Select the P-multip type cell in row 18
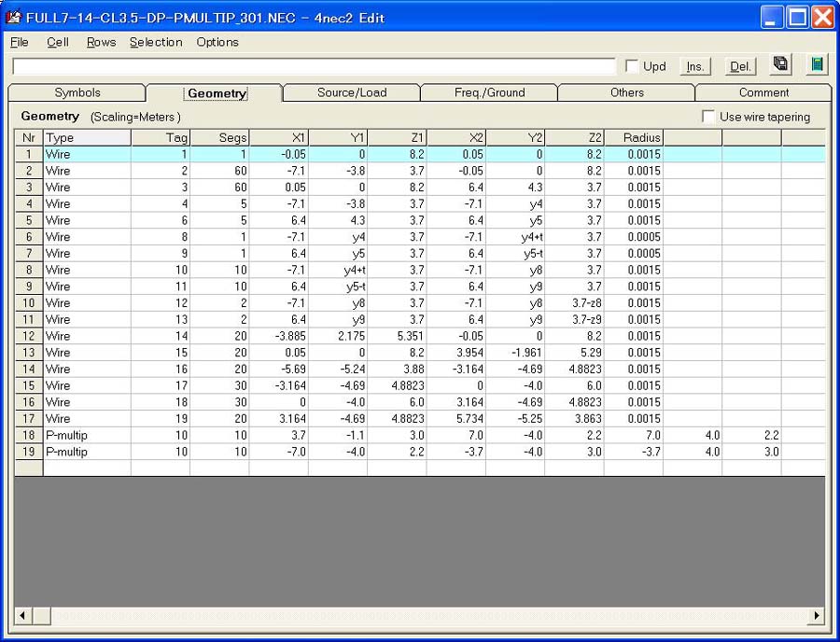This screenshot has height=642, width=840. pos(86,435)
